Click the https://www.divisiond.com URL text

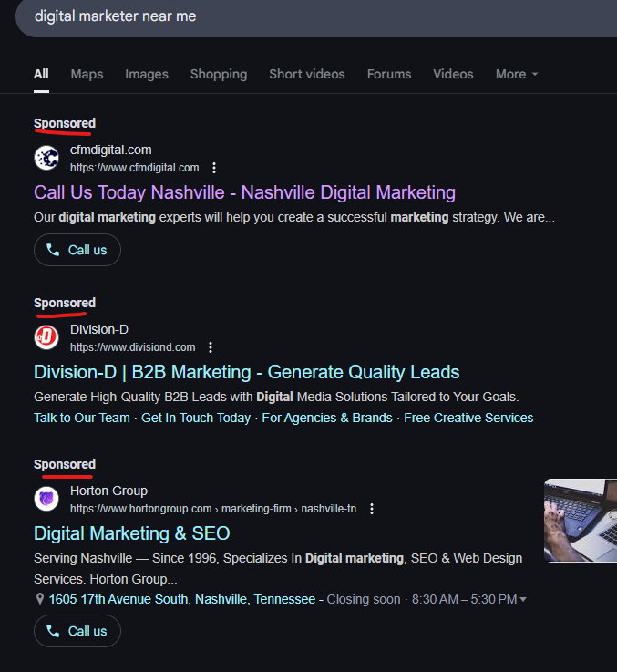(x=133, y=347)
